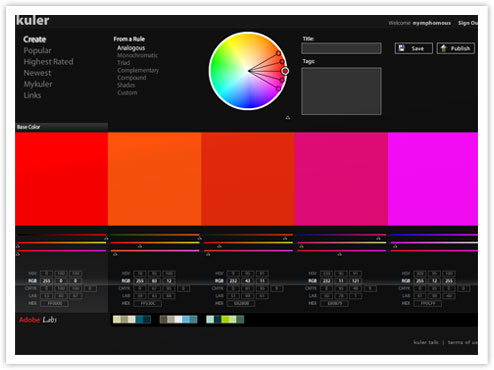Open the Mykuler section
The image size is (494, 370).
tap(38, 84)
